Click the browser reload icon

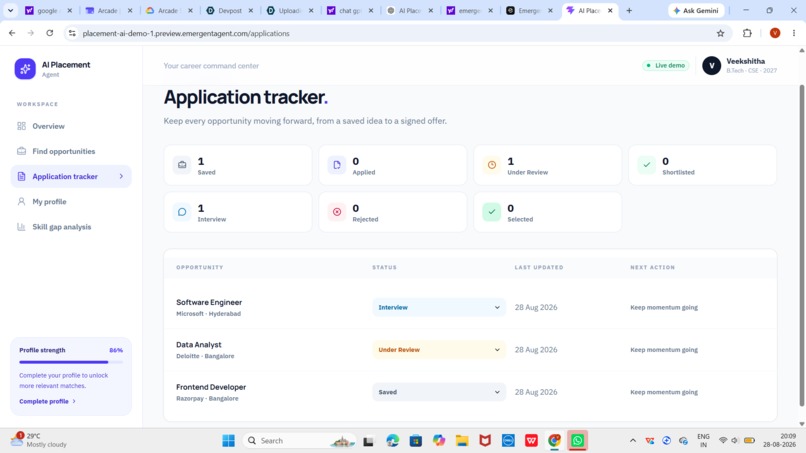click(49, 33)
